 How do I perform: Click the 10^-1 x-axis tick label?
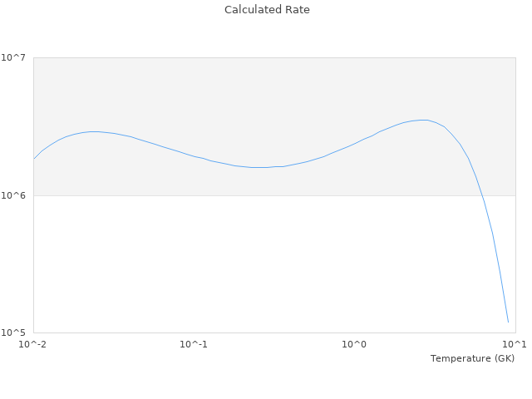click(194, 344)
